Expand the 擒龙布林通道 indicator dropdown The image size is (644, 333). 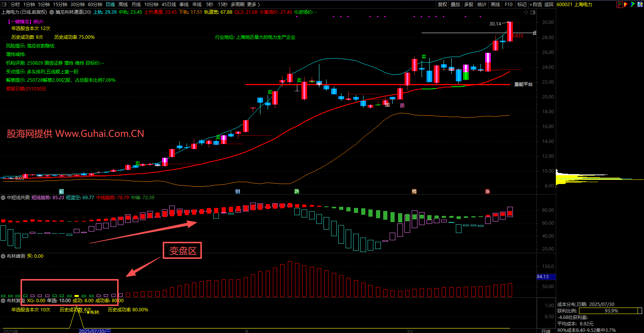[x=52, y=12]
